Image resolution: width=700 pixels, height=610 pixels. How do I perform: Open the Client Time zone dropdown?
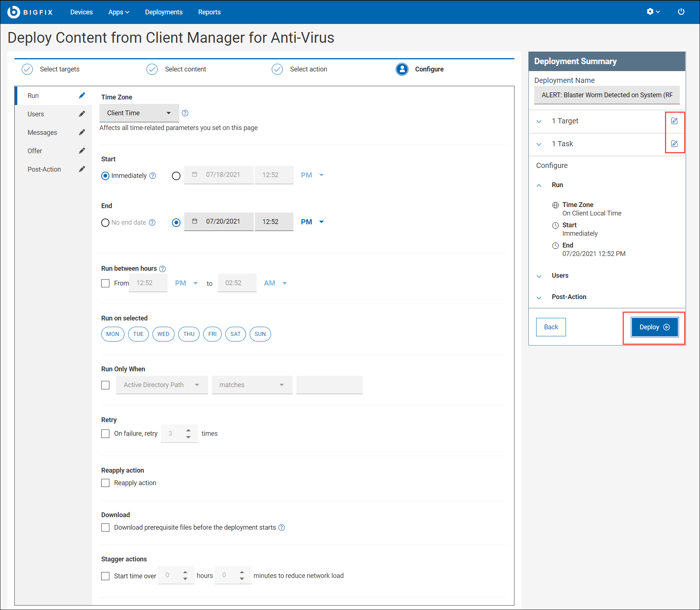[x=139, y=113]
